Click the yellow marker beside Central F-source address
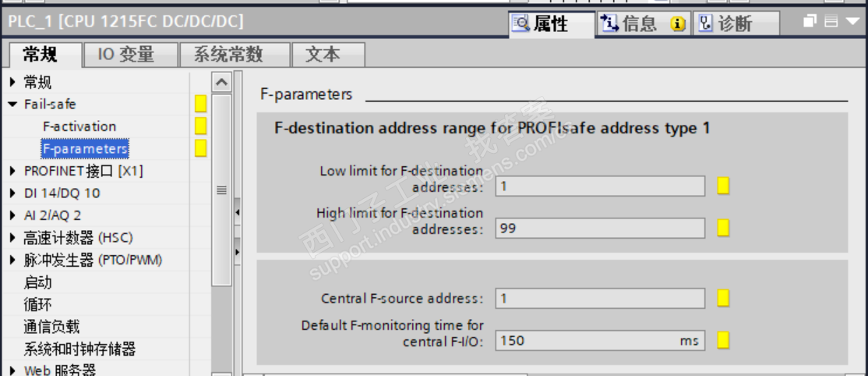 coord(723,298)
